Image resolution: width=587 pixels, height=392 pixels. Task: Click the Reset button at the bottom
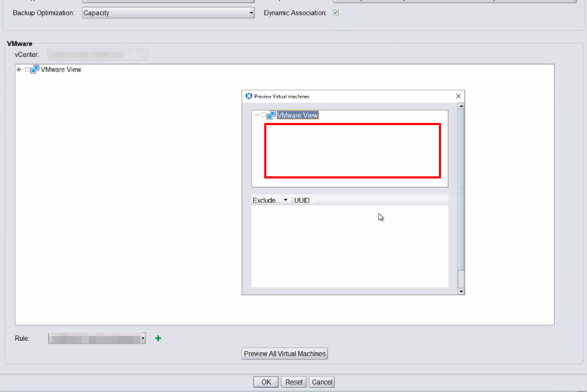click(293, 382)
